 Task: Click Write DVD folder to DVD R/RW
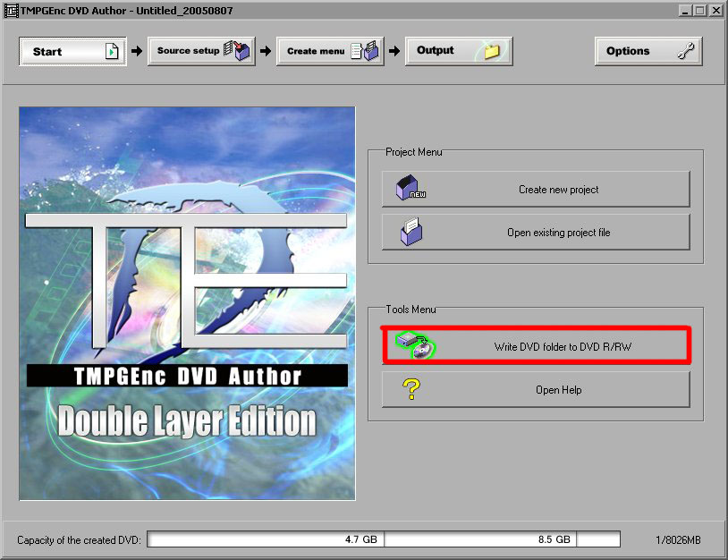(x=536, y=346)
